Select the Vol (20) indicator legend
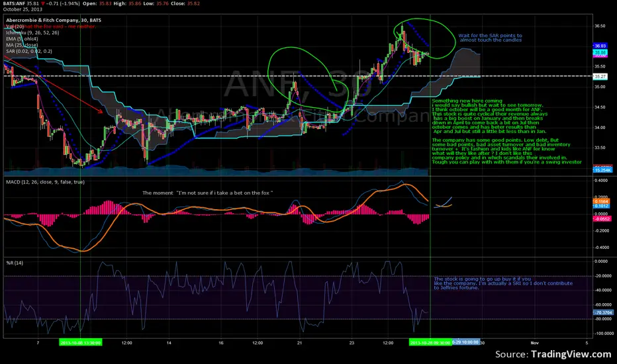 [15, 26]
